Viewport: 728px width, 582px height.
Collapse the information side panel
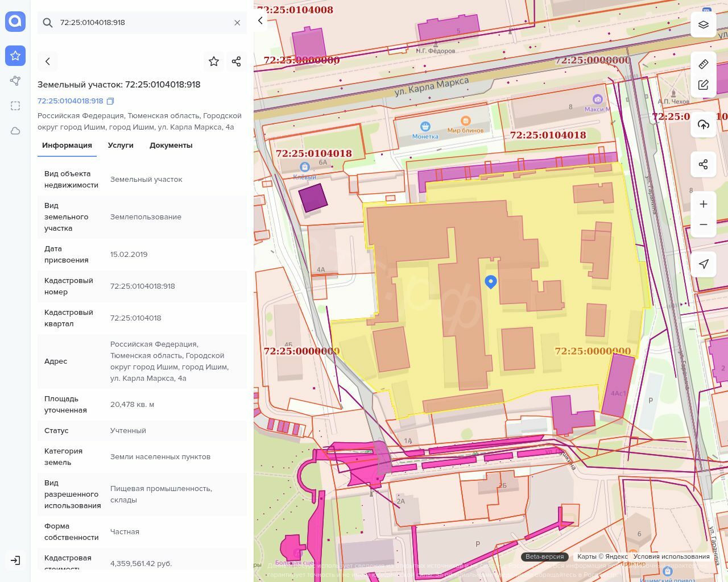pos(260,21)
